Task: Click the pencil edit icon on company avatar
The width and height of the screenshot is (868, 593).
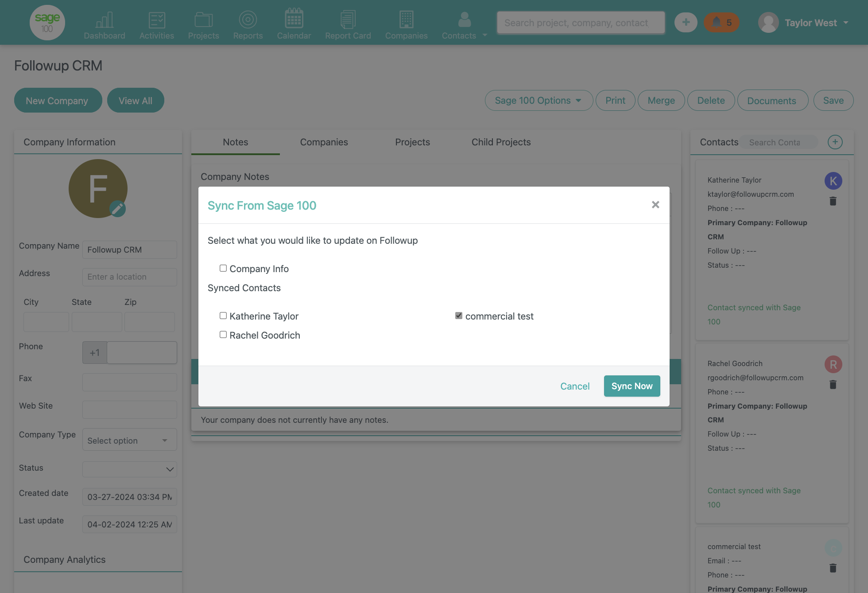Action: pos(117,209)
